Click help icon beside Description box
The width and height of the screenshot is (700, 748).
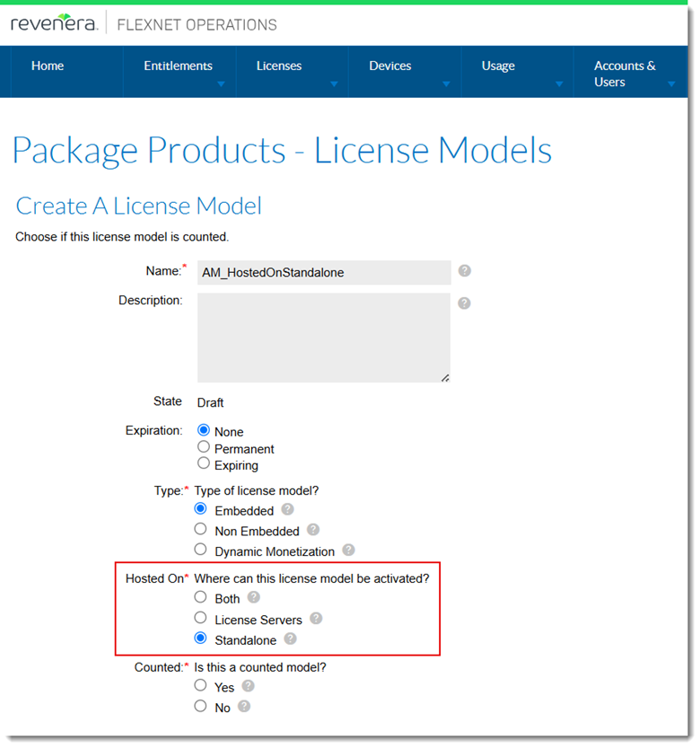pos(464,304)
